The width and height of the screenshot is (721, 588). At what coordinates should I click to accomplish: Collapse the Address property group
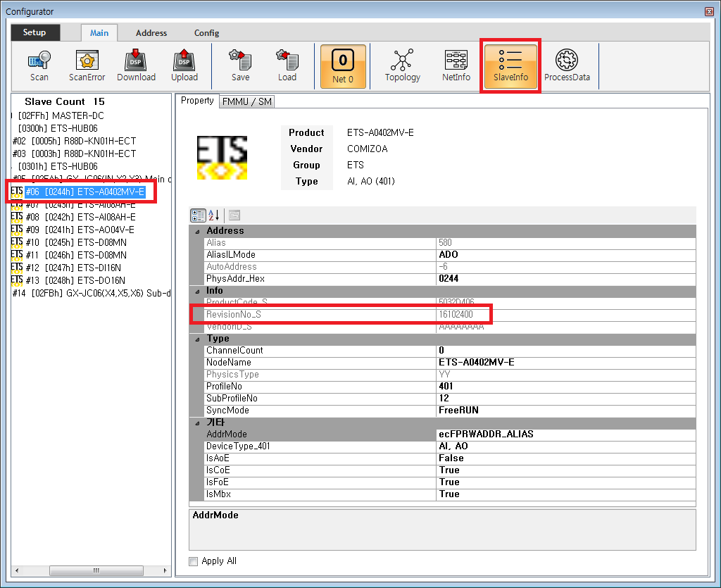(197, 231)
